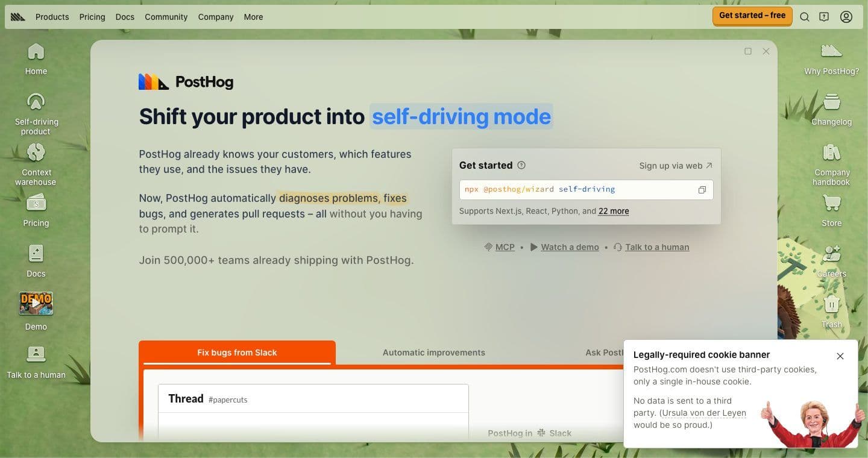Open the Company menu

click(x=216, y=17)
